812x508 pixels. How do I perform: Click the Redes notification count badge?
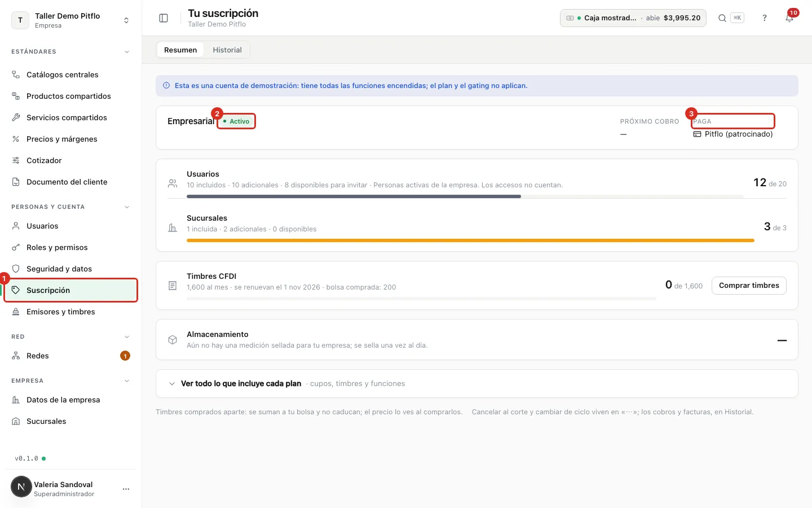tap(125, 356)
